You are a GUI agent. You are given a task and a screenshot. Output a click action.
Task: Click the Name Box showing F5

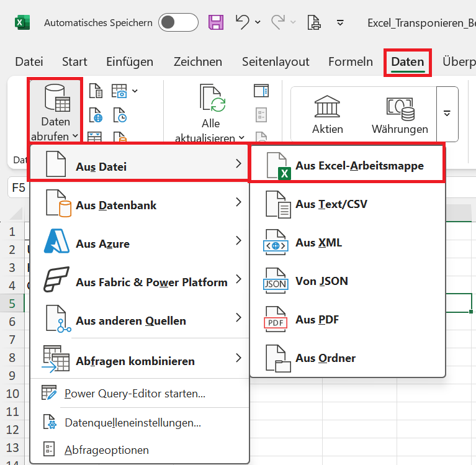(x=18, y=187)
